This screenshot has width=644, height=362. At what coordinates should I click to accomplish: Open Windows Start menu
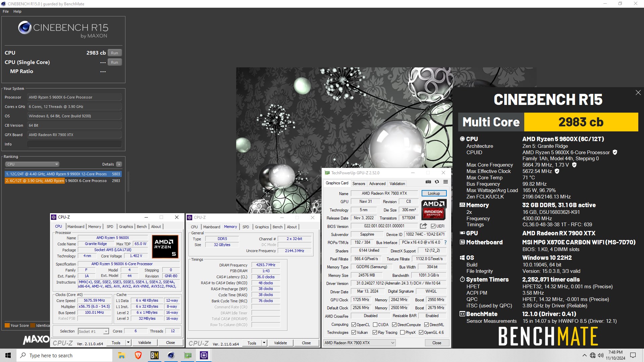(8, 355)
